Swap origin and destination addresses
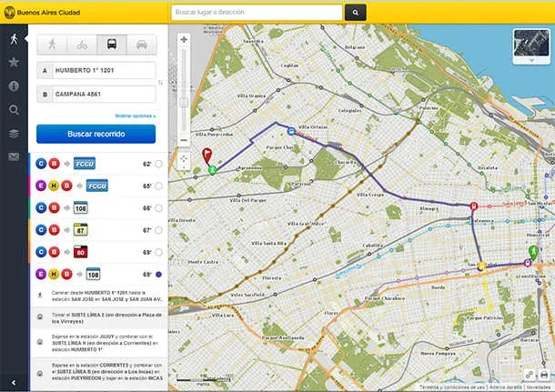Screen dimensions: 555x392 (160, 83)
